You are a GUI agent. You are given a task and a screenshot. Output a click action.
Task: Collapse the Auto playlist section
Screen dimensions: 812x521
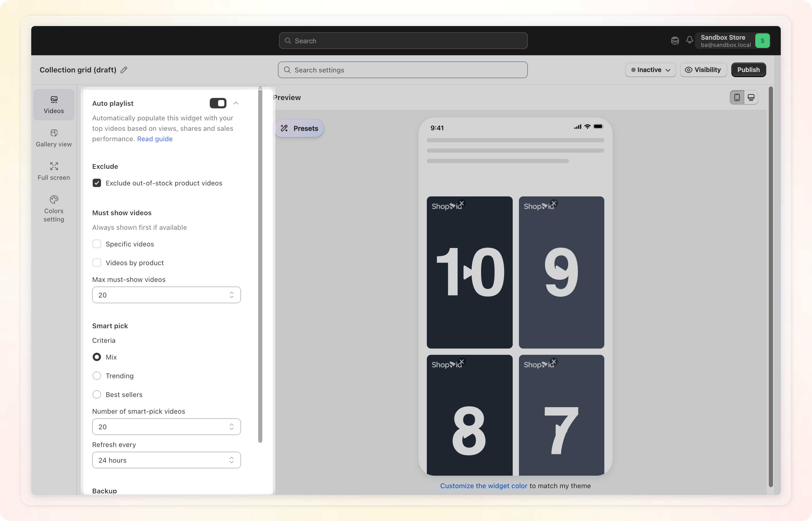pos(236,103)
